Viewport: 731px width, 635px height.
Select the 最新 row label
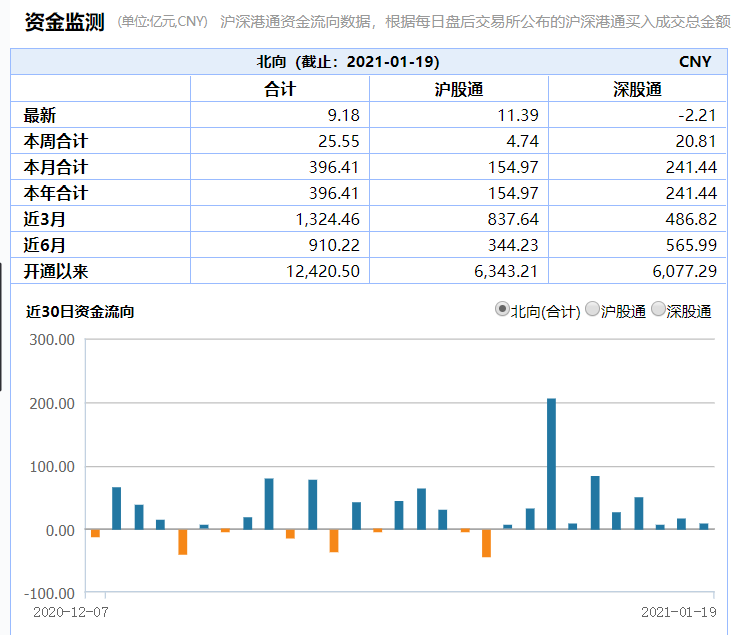pyautogui.click(x=40, y=115)
